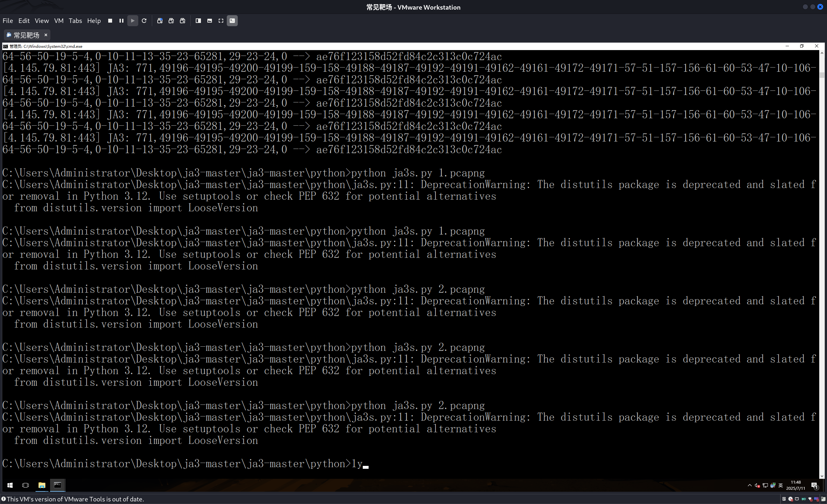Click the Suspend pause icon in toolbar
This screenshot has height=504, width=827.
(121, 21)
